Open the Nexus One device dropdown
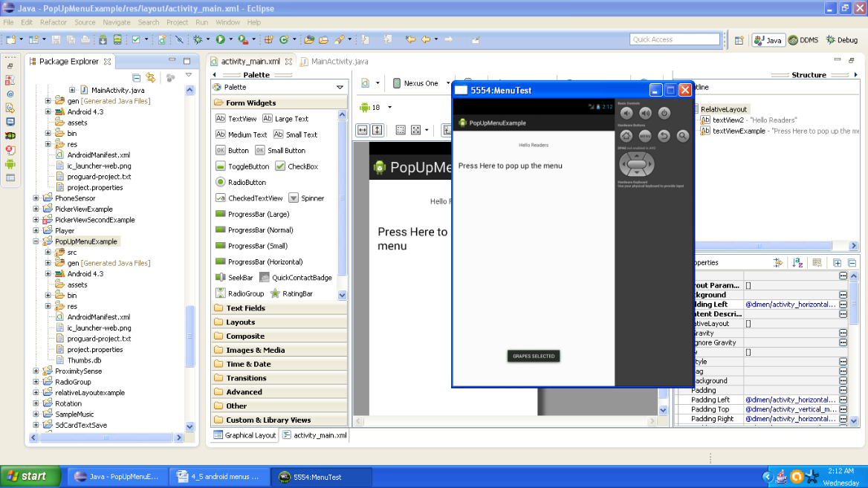 (x=448, y=83)
